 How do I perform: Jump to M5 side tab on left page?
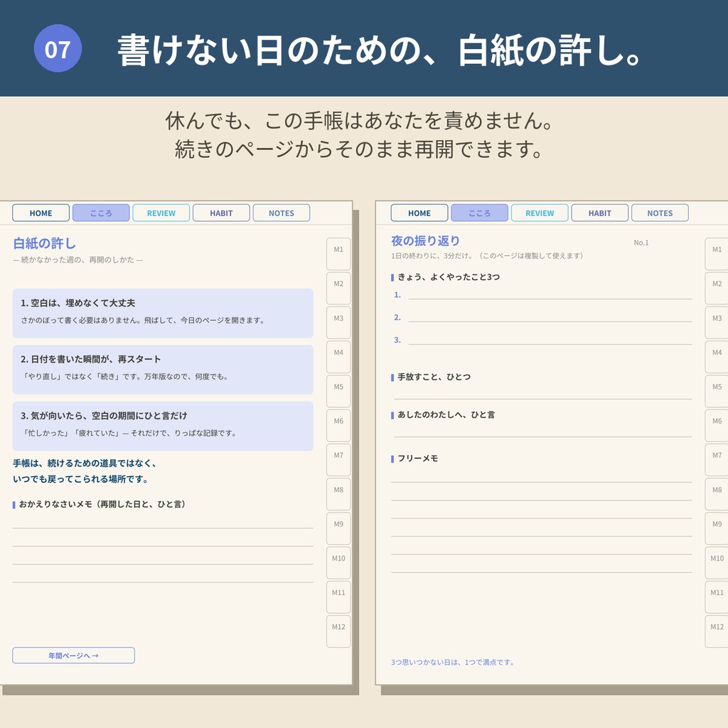[338, 392]
